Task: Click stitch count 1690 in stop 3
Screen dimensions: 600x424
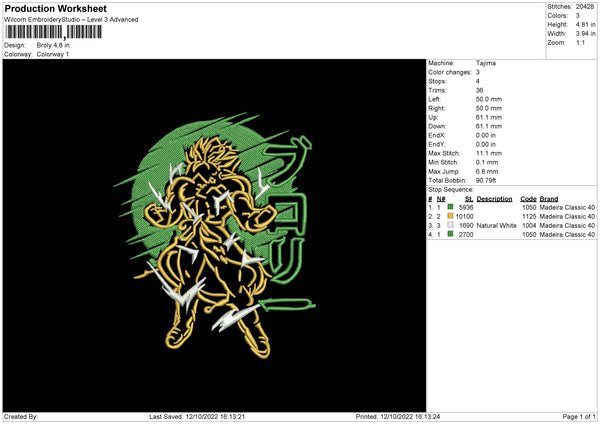Action: (466, 225)
